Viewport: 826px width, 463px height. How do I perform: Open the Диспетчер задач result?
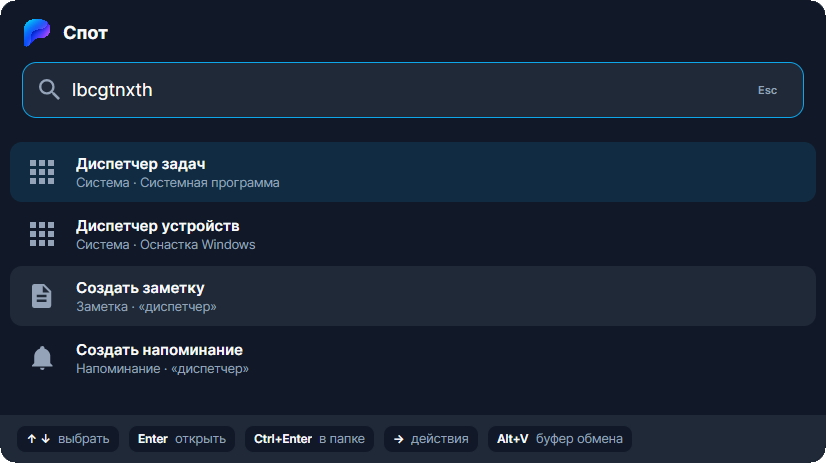[x=413, y=172]
